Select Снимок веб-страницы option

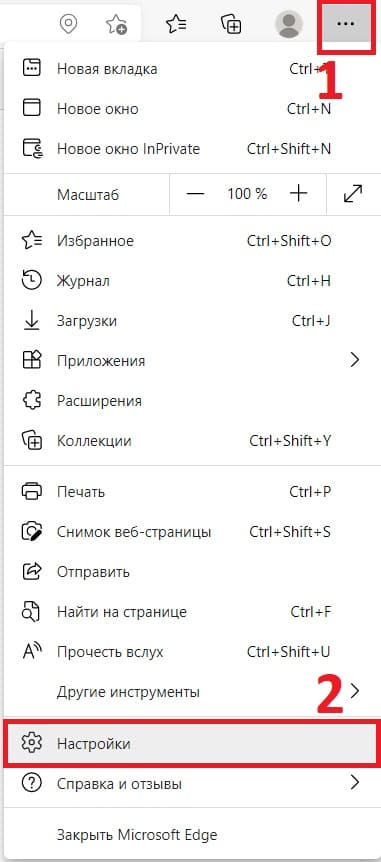click(x=190, y=532)
